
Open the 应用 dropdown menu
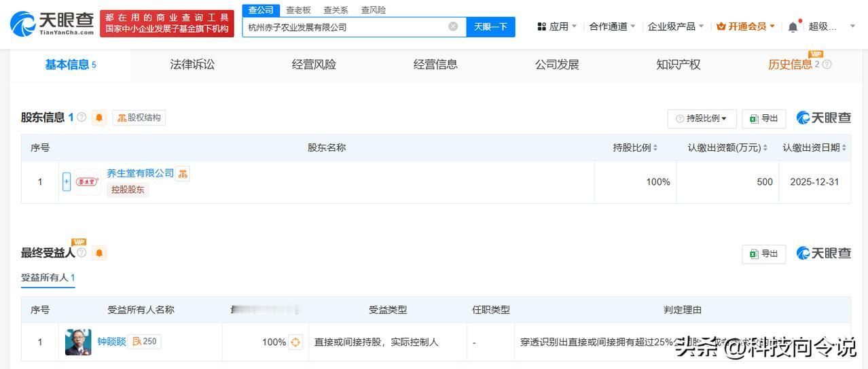point(557,27)
